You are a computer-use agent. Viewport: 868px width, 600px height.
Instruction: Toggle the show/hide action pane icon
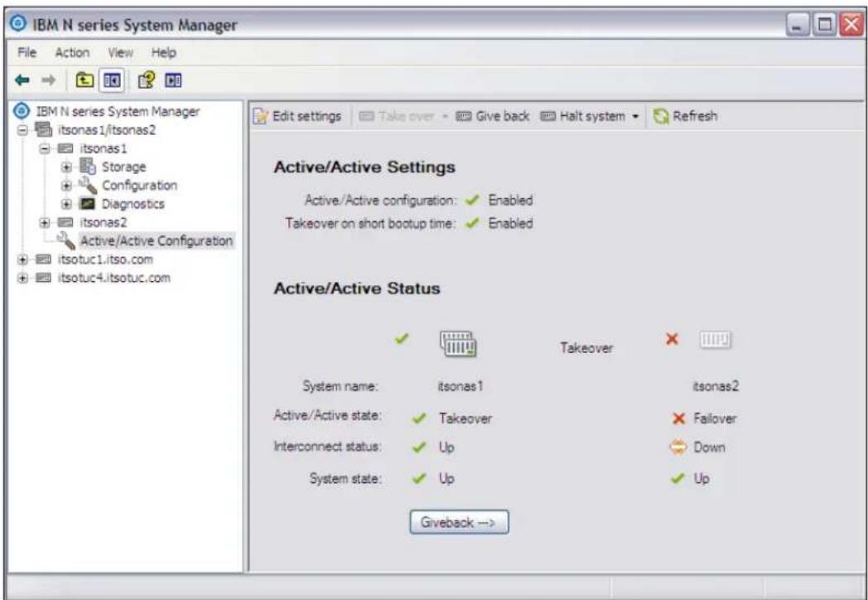pyautogui.click(x=174, y=81)
